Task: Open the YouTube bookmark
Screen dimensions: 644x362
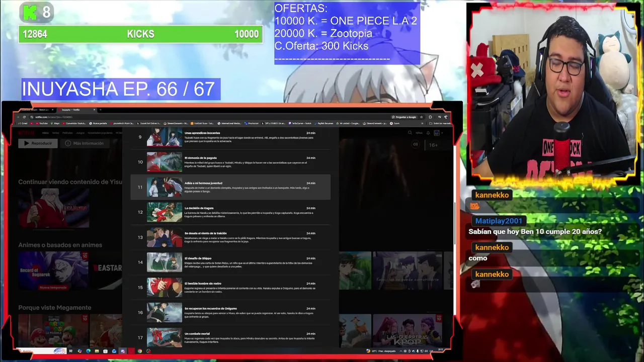Action: [42, 123]
